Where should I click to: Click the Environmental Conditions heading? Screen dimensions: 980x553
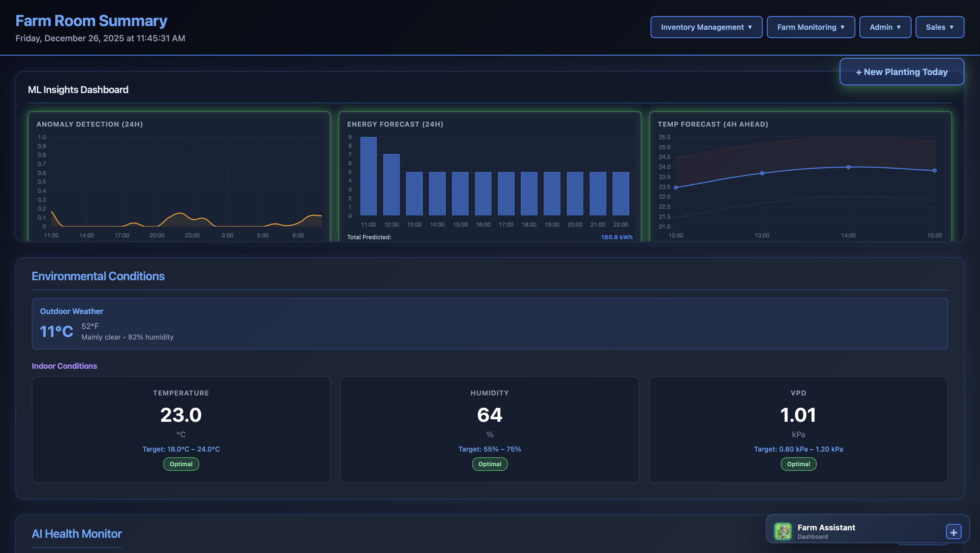[x=98, y=276]
